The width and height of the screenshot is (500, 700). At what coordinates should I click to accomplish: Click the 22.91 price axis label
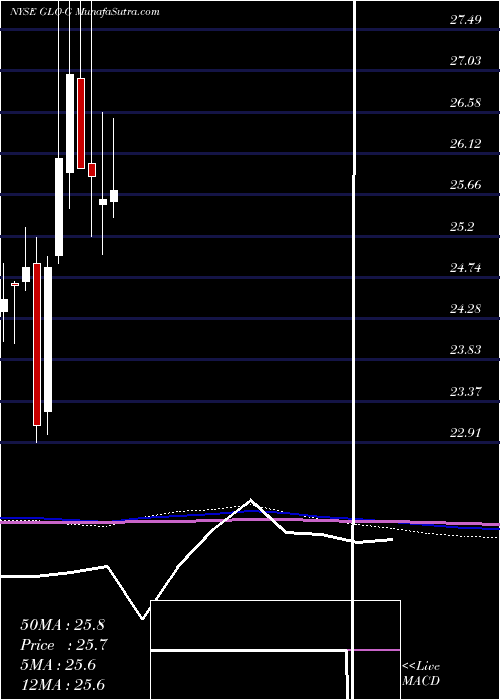465,433
